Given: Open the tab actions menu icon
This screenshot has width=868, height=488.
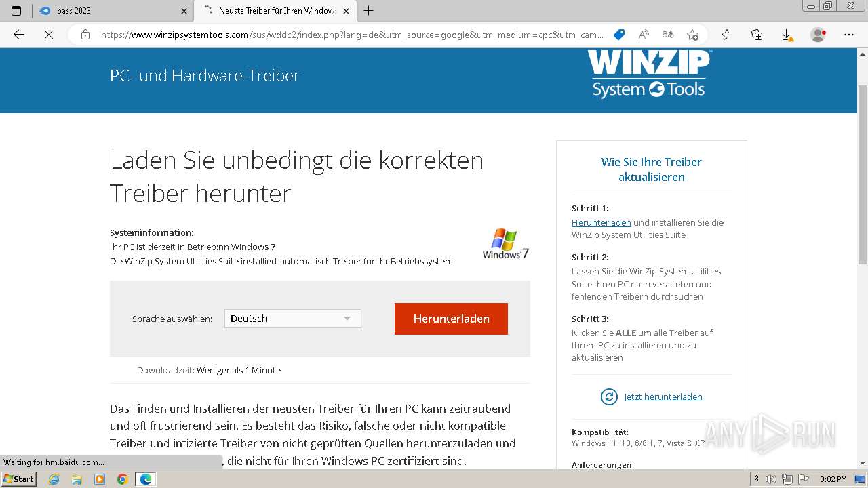Looking at the screenshot, I should 16,11.
